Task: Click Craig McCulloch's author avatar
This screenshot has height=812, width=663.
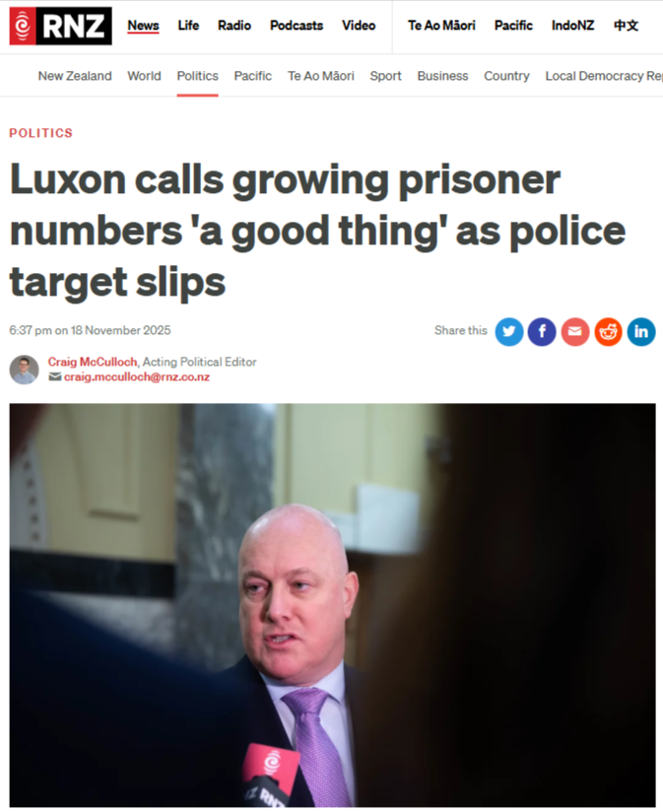Action: [25, 370]
